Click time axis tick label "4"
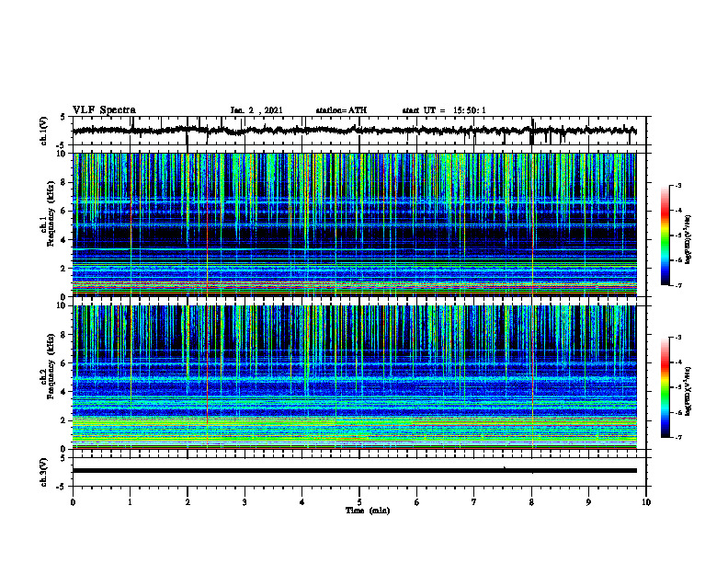Image resolution: width=728 pixels, height=563 pixels. coord(302,502)
